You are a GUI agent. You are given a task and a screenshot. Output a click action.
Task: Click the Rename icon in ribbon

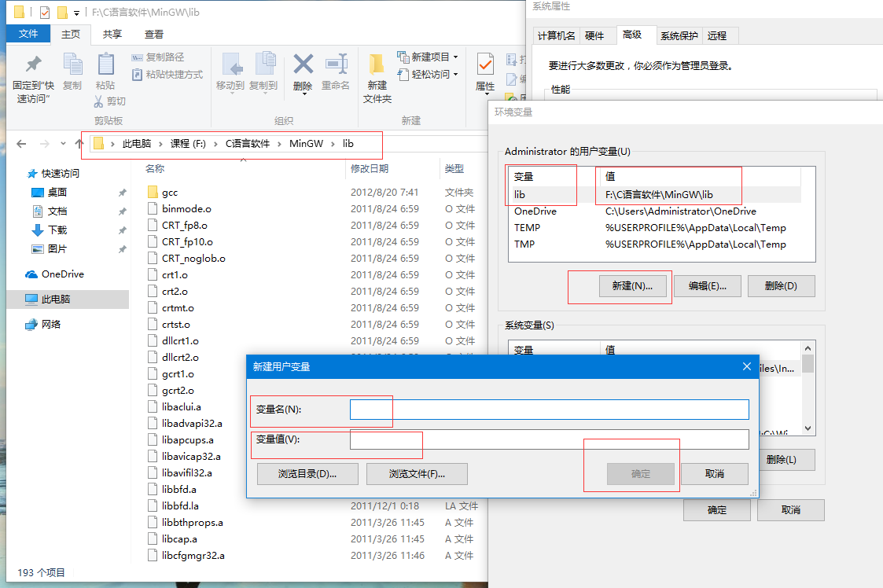(336, 64)
